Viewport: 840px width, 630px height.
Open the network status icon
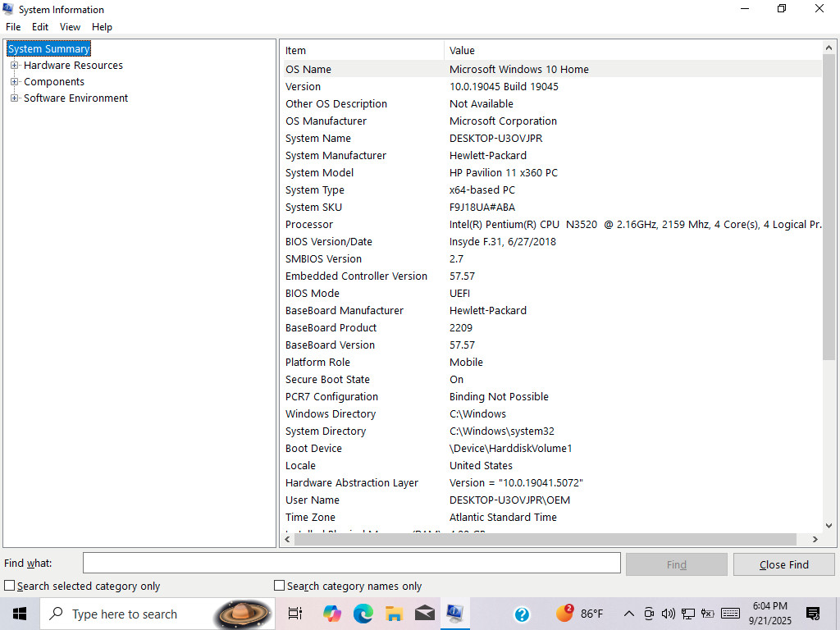[x=688, y=614]
